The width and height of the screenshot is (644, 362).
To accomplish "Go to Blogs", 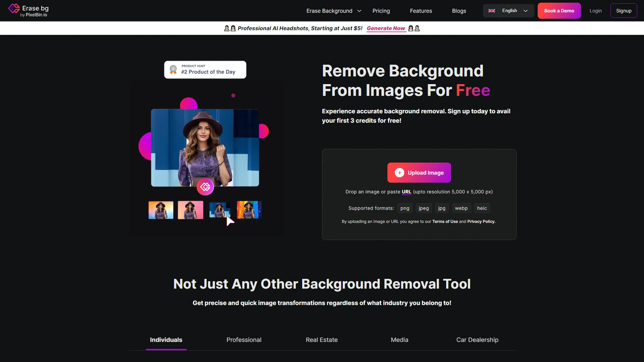I will click(459, 11).
